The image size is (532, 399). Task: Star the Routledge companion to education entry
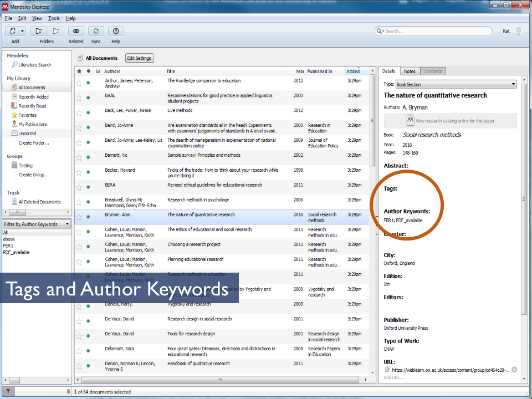click(x=79, y=83)
